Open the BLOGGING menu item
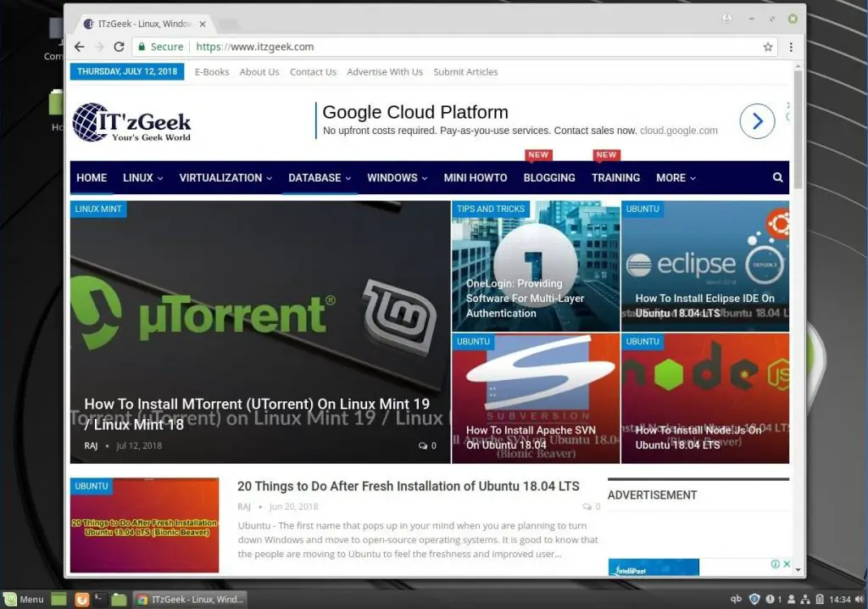Viewport: 868px width, 609px height. (549, 178)
